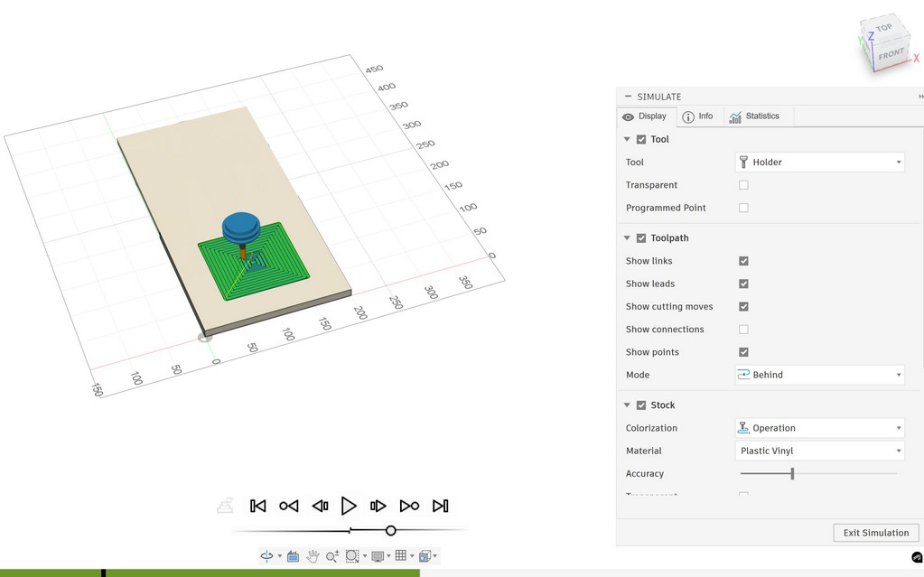Jump to previous operation in simulation
Viewport: 924px width, 577px height.
289,506
